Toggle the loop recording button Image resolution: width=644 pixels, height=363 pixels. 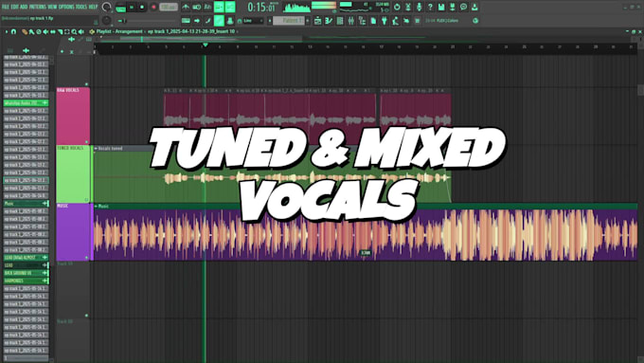tap(230, 7)
